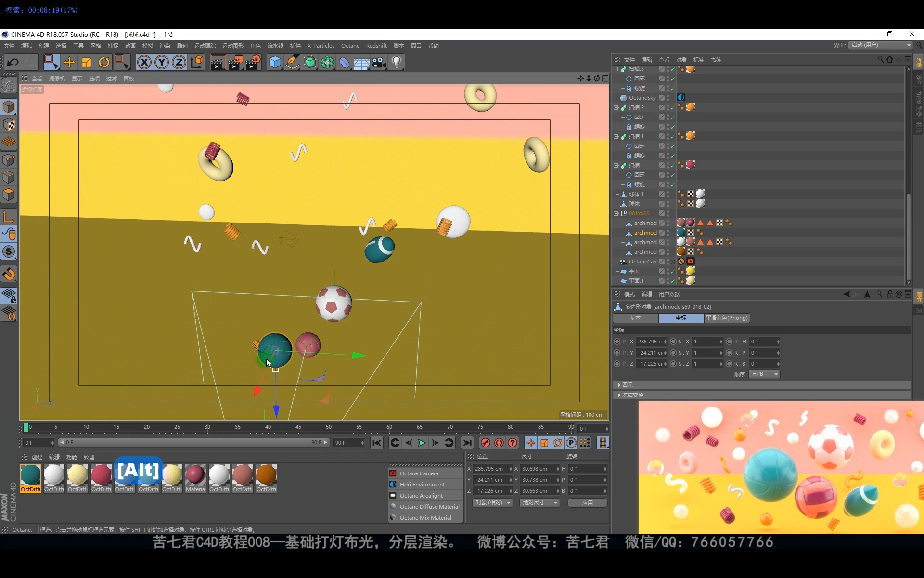Screen dimensions: 924x578
Task: Open the Octane menu
Action: (350, 46)
